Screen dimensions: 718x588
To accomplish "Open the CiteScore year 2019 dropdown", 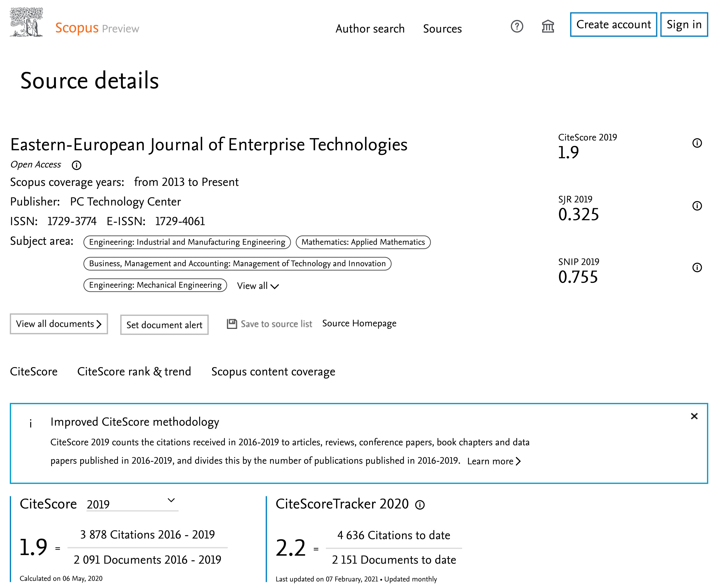I will coord(132,504).
